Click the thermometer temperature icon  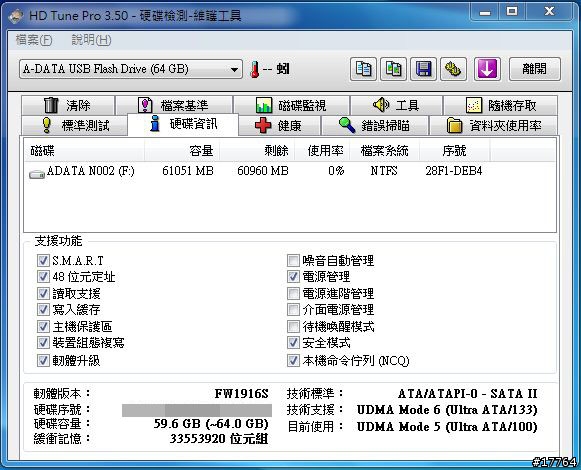[255, 69]
